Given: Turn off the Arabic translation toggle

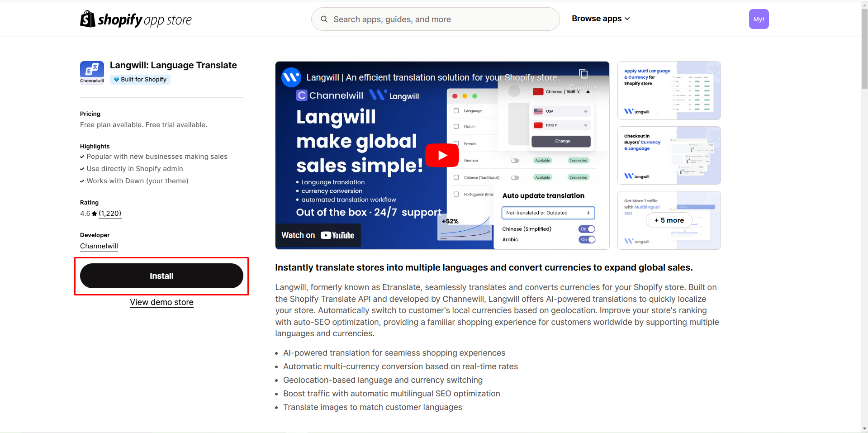Looking at the screenshot, I should tap(586, 240).
